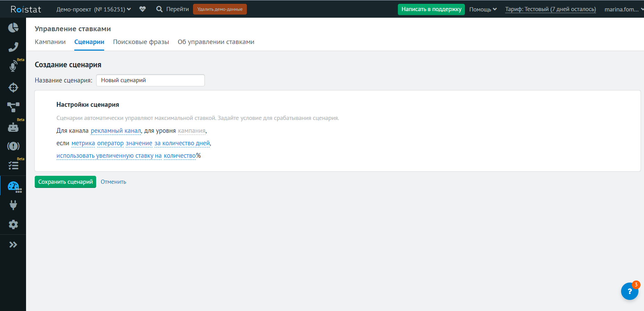Click the Сохранить сценарий button
The height and width of the screenshot is (311, 644).
point(65,182)
